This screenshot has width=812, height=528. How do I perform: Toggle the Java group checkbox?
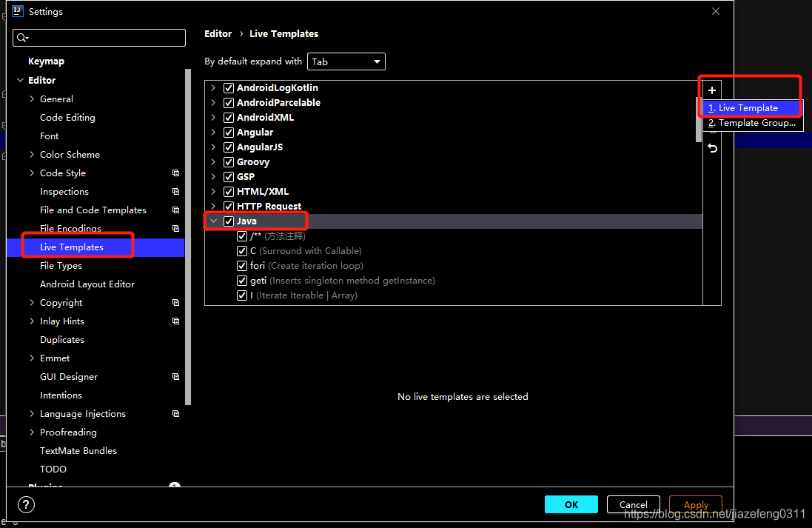pos(229,221)
